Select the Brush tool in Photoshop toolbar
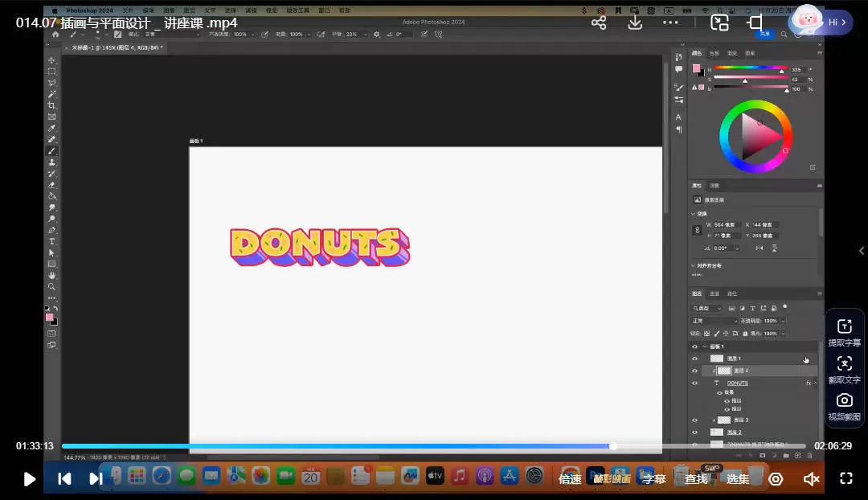Viewport: 868px width, 500px height. click(52, 151)
